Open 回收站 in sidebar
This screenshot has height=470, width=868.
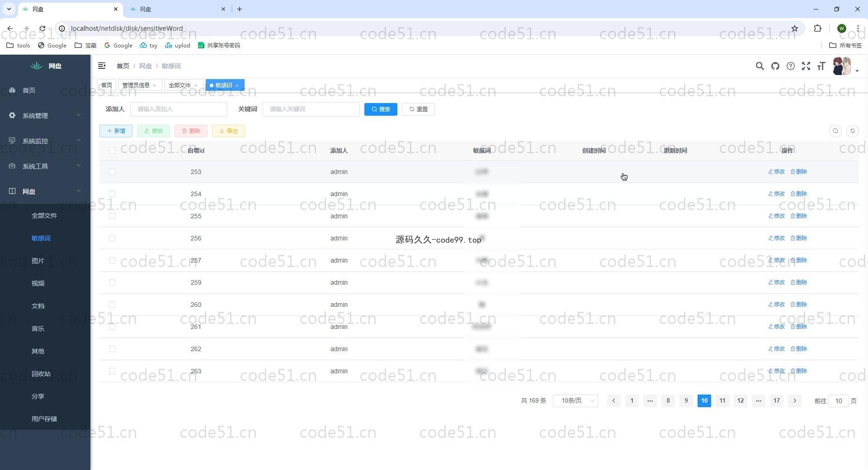click(x=45, y=374)
